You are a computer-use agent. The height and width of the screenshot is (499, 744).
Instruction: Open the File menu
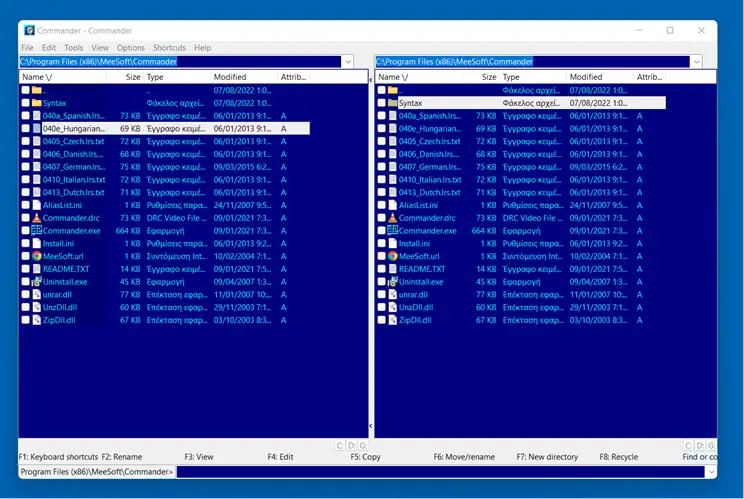click(x=27, y=48)
